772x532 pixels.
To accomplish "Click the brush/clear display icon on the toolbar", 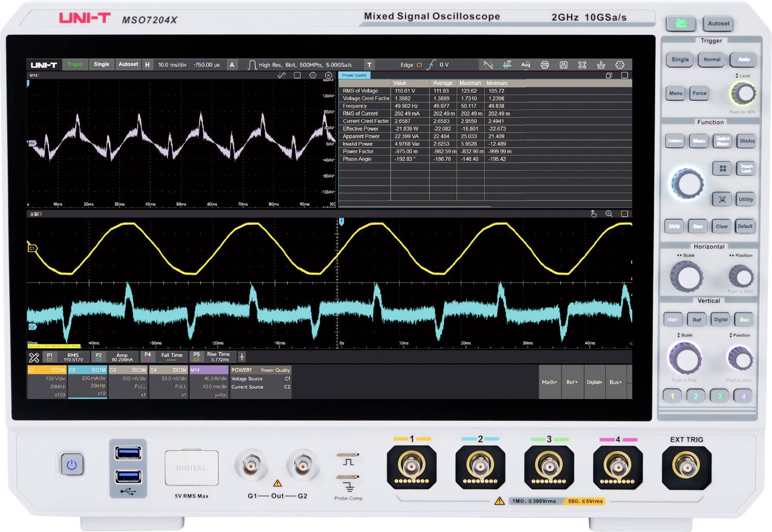I will [x=601, y=65].
